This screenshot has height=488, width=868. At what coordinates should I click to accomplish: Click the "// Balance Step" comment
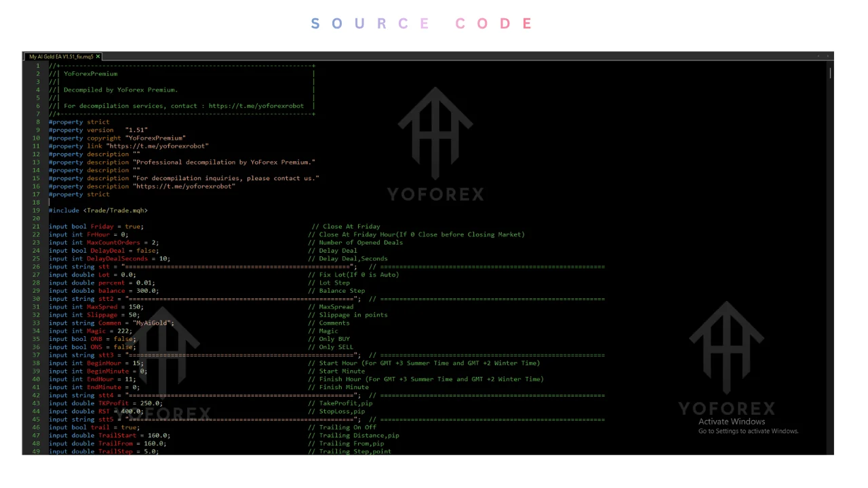click(x=336, y=291)
